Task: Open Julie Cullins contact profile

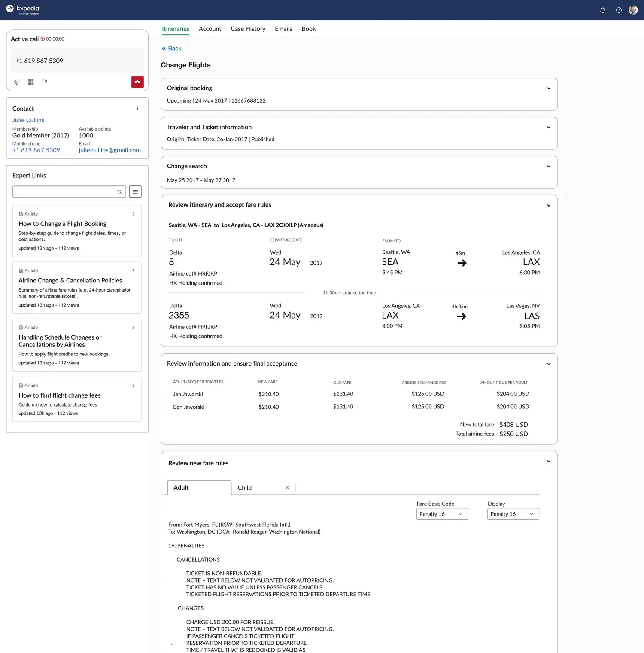Action: point(28,120)
